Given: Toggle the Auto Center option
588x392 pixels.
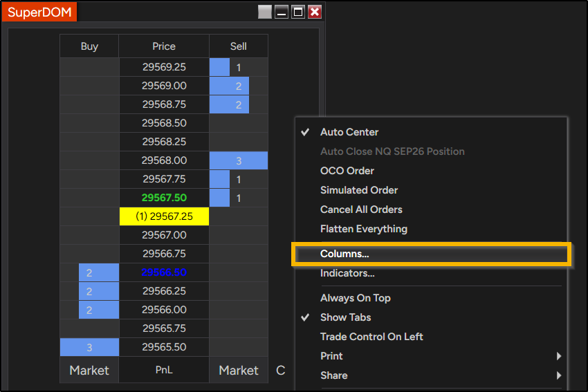Looking at the screenshot, I should coord(431,132).
